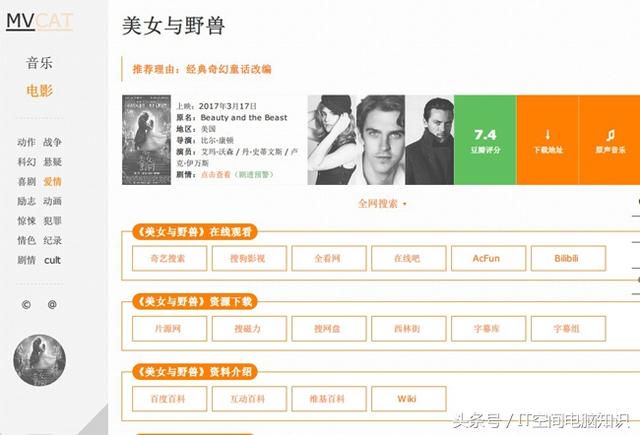The height and width of the screenshot is (435, 640).
Task: Open the 搜磁力 resource download button
Action: tap(249, 328)
